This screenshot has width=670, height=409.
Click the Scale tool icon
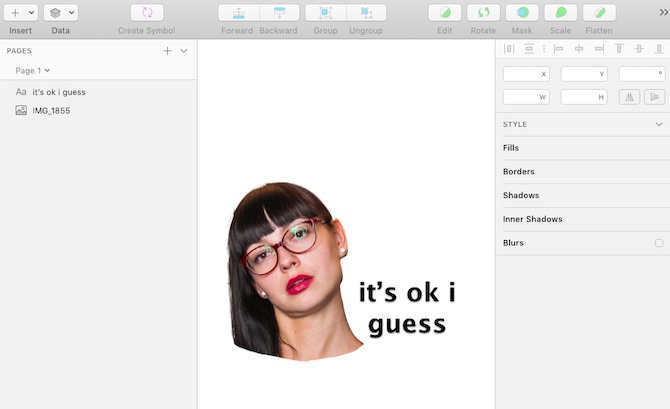[x=561, y=13]
